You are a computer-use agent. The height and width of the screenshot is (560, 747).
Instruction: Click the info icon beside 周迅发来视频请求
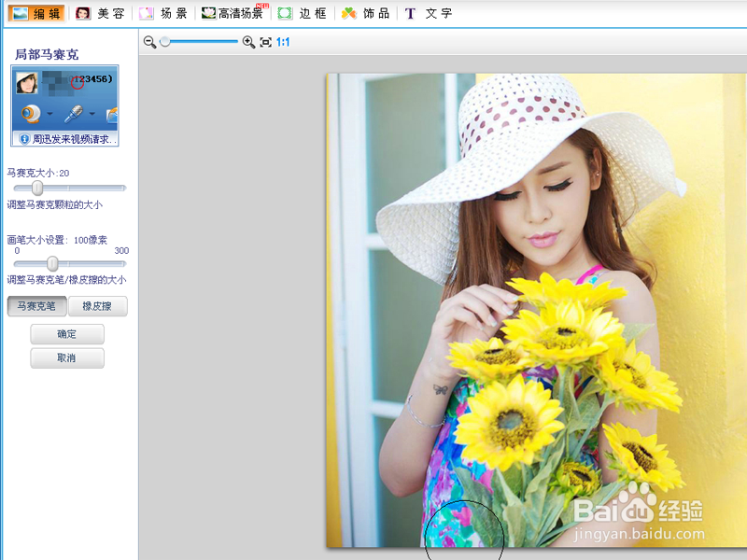tap(24, 139)
